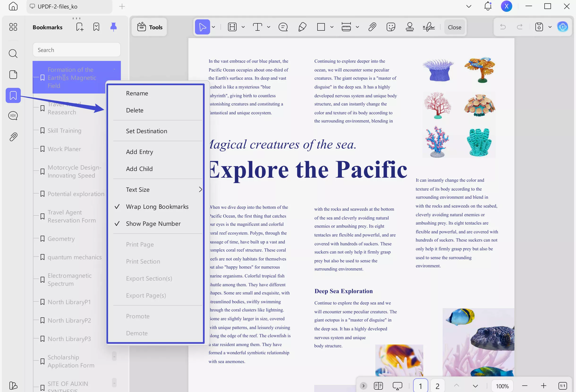Select the highlight text tool
This screenshot has width=576, height=392.
(232, 27)
